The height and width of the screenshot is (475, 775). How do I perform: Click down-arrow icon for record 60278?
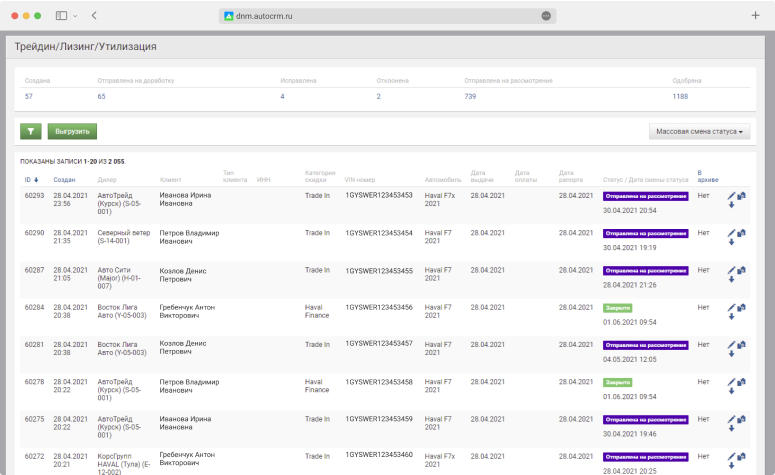731,391
